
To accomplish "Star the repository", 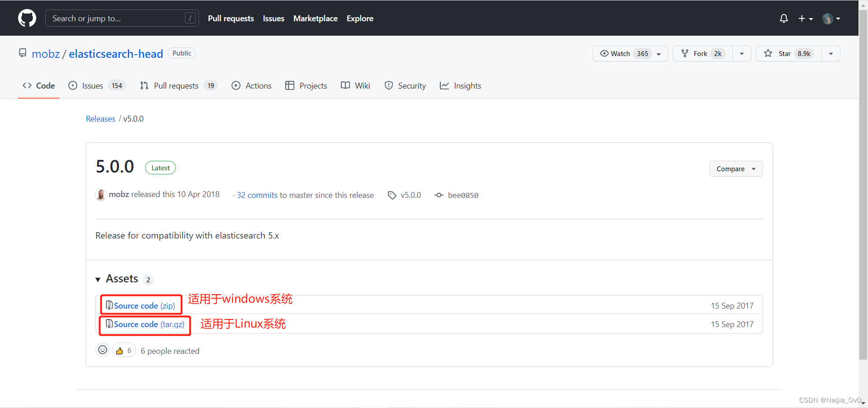I will [x=789, y=54].
